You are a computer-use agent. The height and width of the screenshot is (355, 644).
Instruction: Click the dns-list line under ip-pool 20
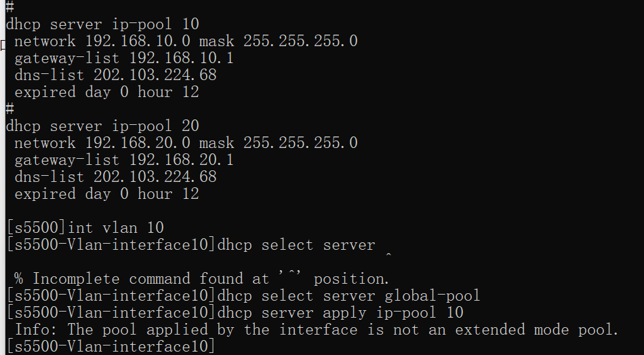[x=115, y=177]
